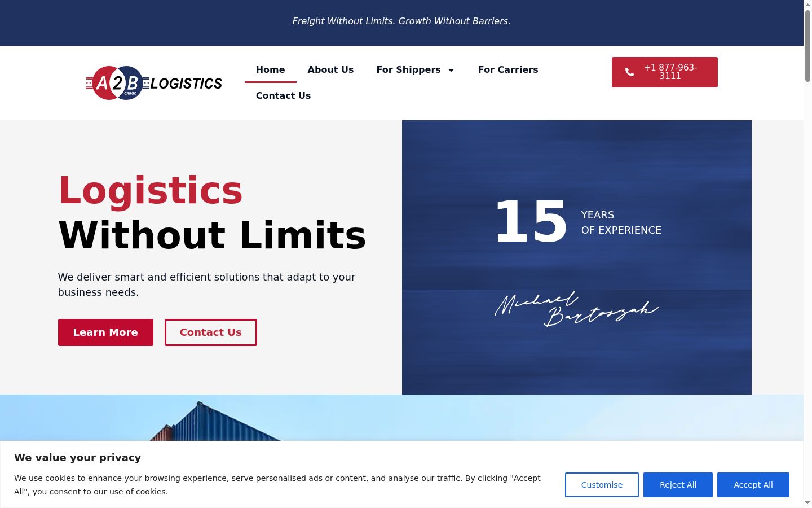Viewport: 812px width, 508px height.
Task: Accept All cookies
Action: pyautogui.click(x=753, y=485)
